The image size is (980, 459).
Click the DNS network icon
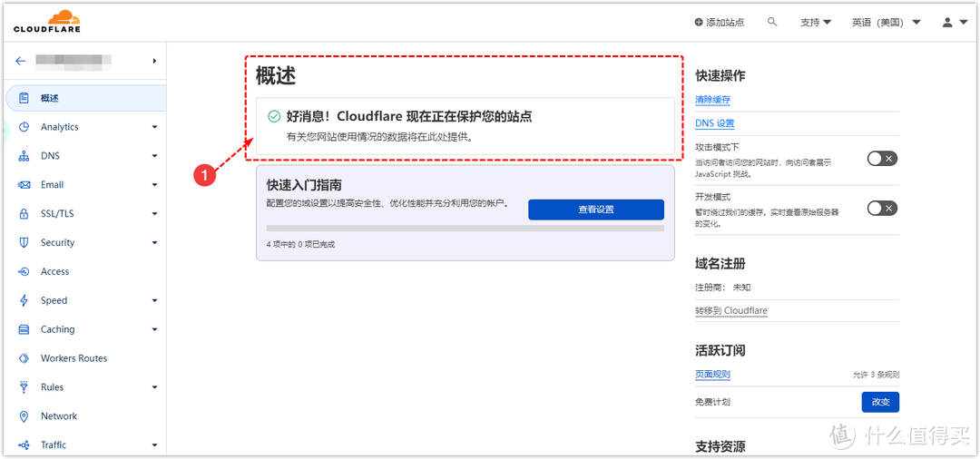tap(24, 156)
